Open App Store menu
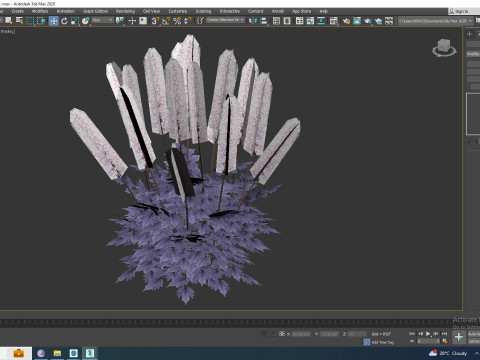Screen dimensions: 480x360 [x=301, y=11]
